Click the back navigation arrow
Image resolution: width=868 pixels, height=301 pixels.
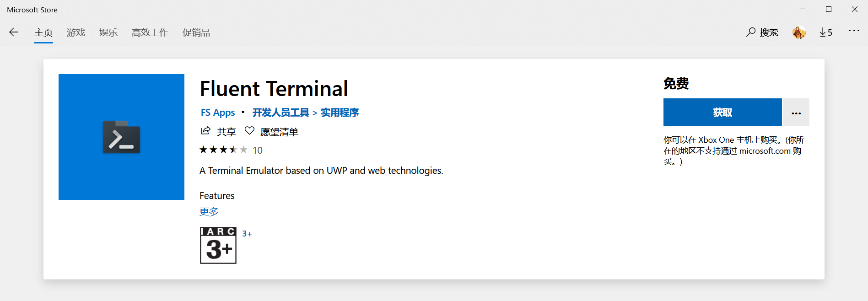[x=14, y=32]
